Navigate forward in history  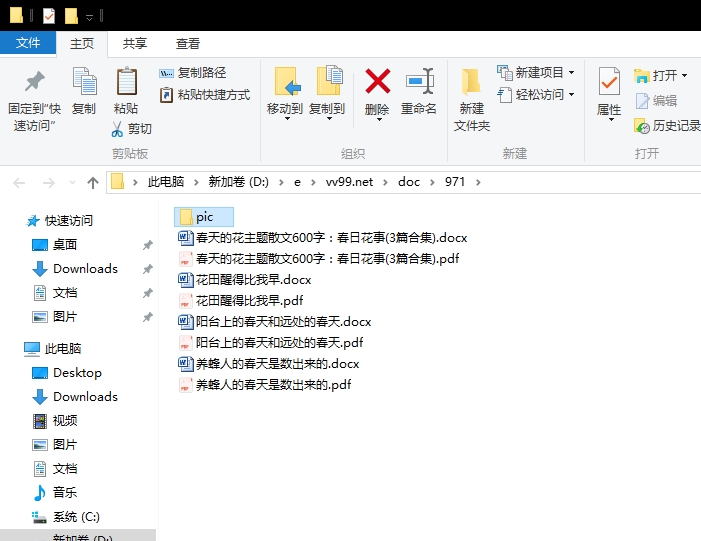(x=48, y=182)
